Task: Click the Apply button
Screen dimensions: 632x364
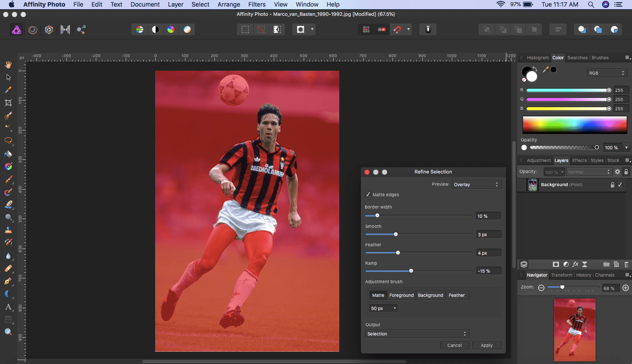Action: click(487, 345)
